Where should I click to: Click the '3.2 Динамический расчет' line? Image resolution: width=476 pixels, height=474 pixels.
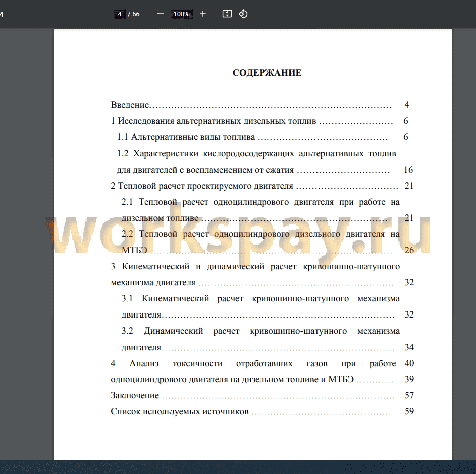pos(261,331)
